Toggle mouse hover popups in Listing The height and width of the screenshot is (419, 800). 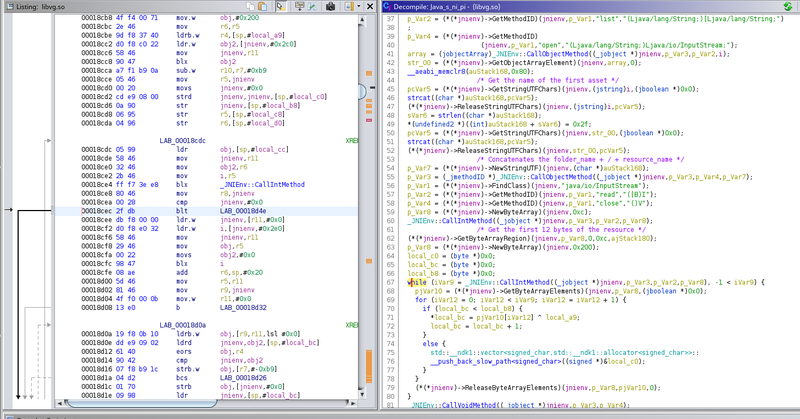281,7
